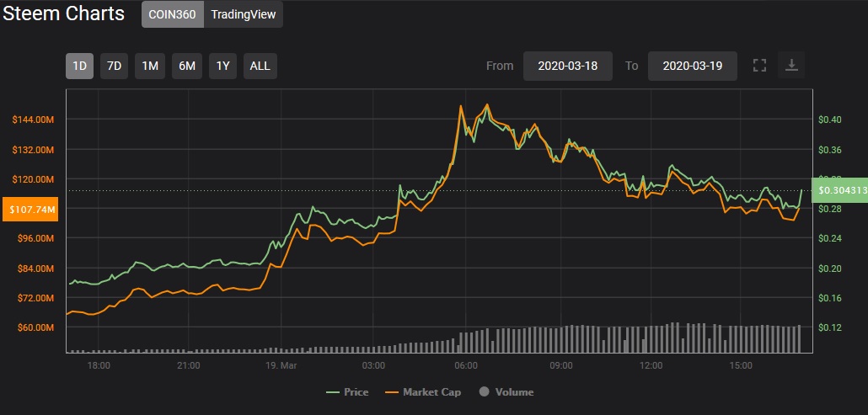Click the $132.00M axis label
868x415 pixels.
tap(34, 150)
